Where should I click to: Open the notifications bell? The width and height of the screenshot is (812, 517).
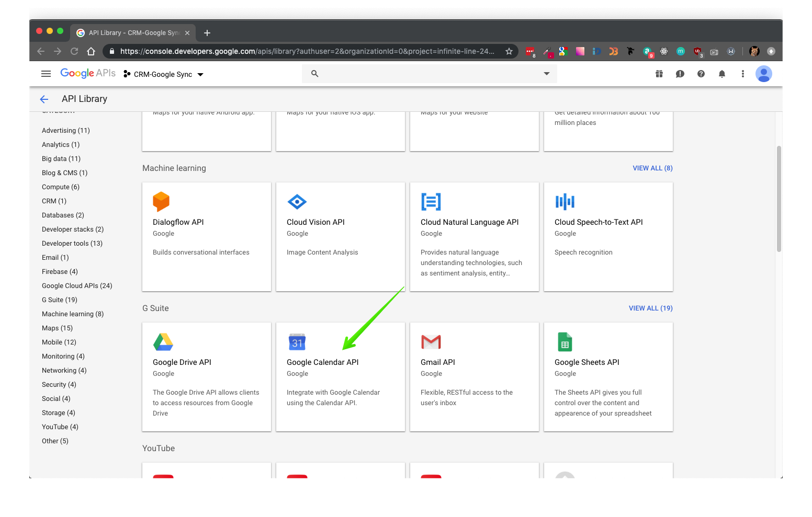click(722, 74)
